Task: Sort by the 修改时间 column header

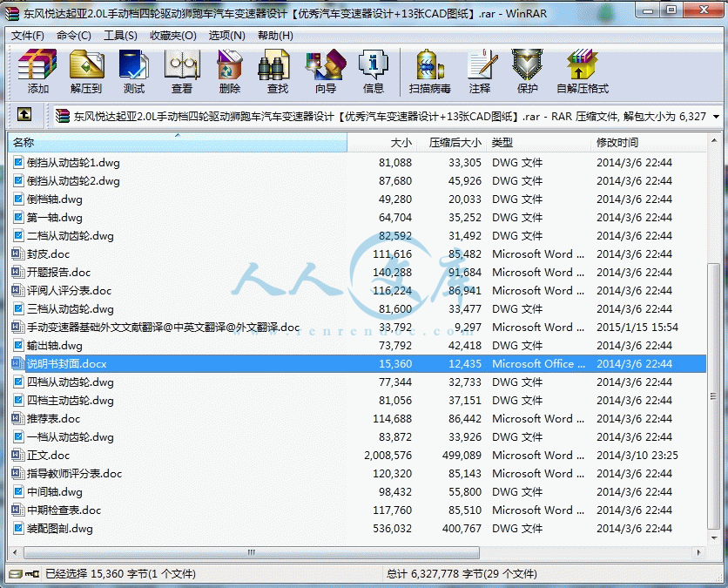Action: [x=648, y=143]
